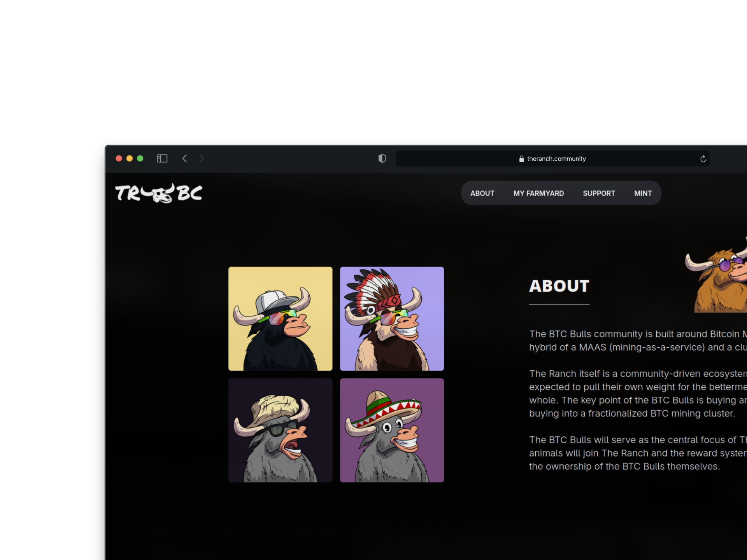This screenshot has width=747, height=560.
Task: Click the browser back arrow
Action: (185, 158)
